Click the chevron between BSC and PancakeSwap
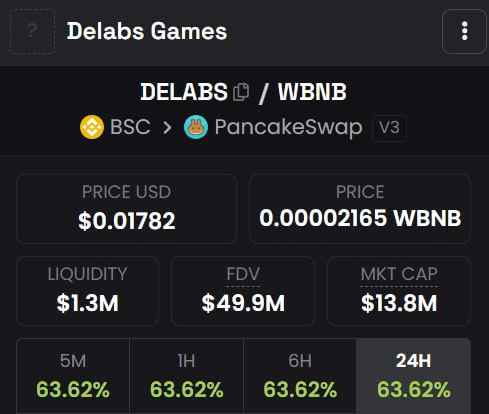 click(167, 127)
